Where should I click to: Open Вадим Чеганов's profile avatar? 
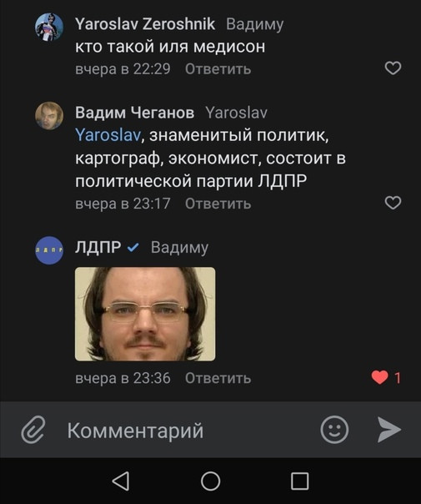[49, 116]
